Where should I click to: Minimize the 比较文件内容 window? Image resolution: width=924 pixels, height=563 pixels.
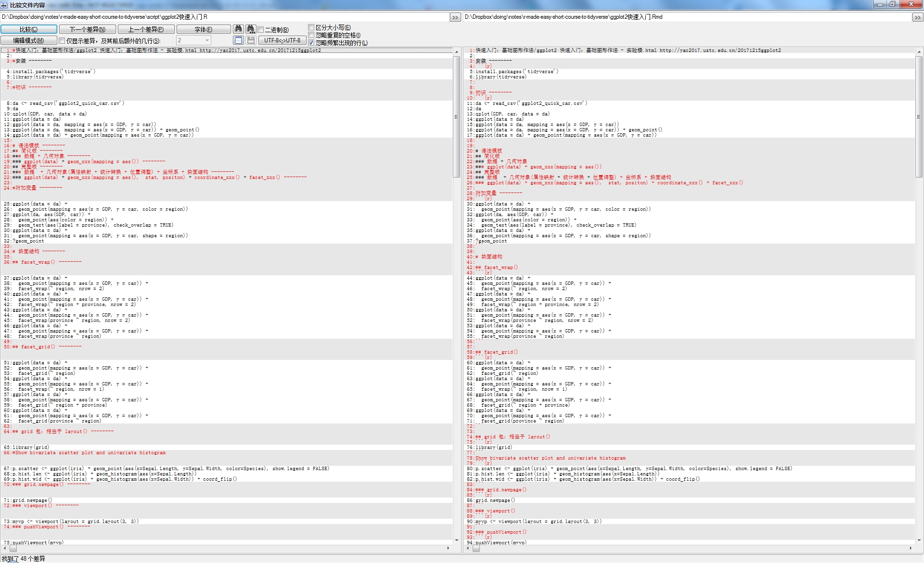(x=880, y=4)
